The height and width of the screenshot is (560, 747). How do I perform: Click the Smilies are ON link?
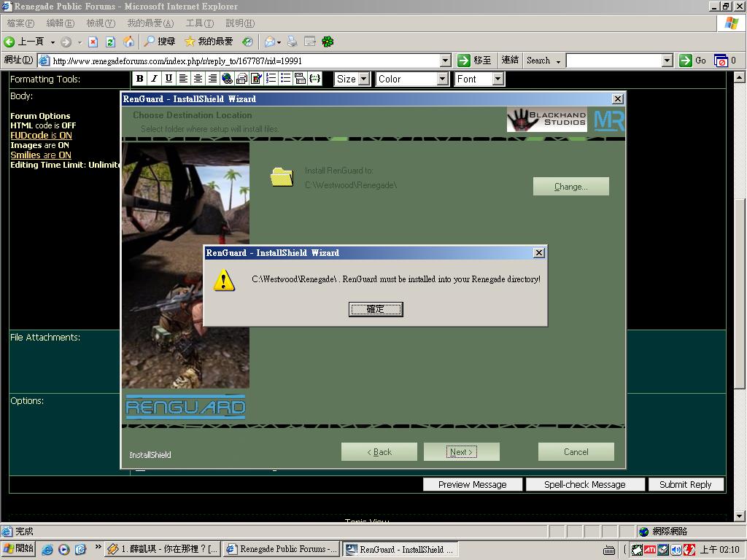[x=41, y=155]
